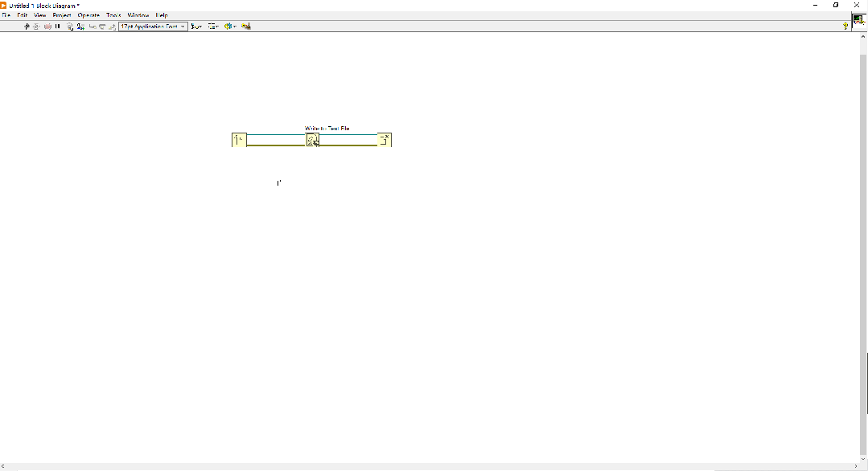The image size is (868, 471).
Task: Show Context Help with question mark
Action: (845, 26)
